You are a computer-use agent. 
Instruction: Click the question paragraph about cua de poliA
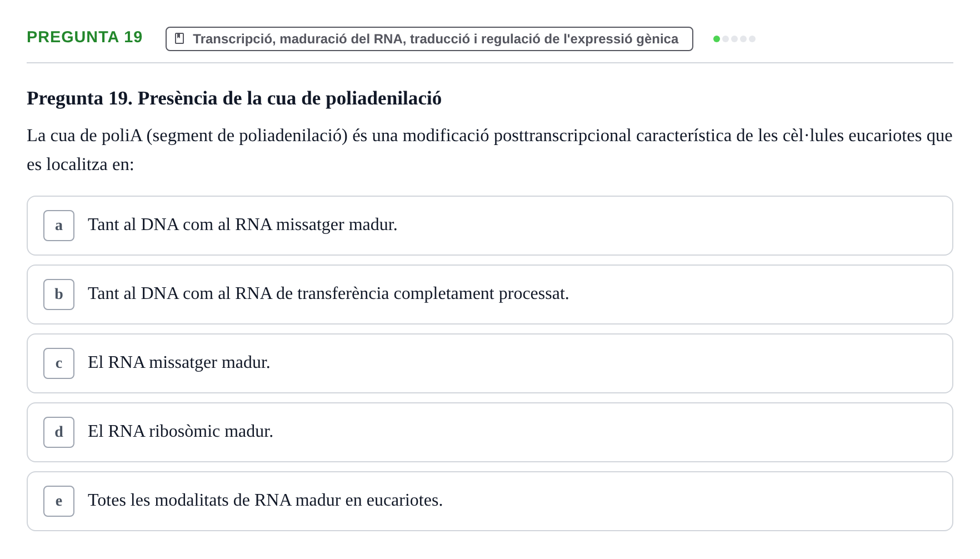click(x=489, y=150)
